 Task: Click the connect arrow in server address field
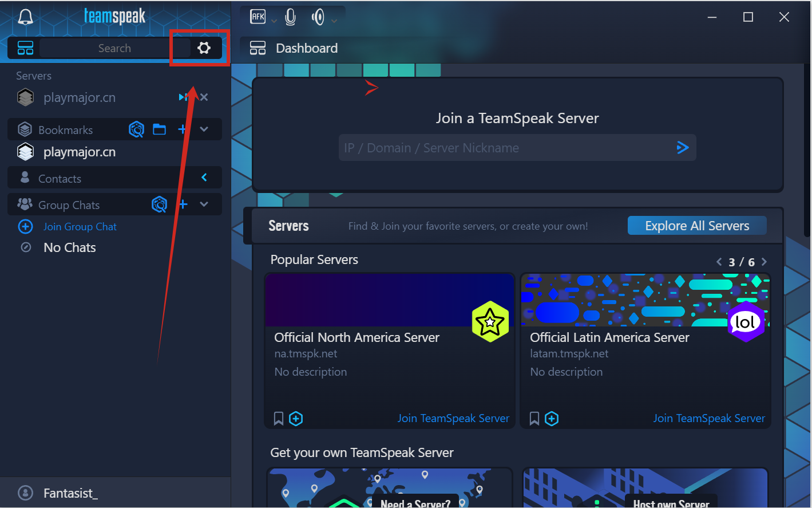click(682, 148)
